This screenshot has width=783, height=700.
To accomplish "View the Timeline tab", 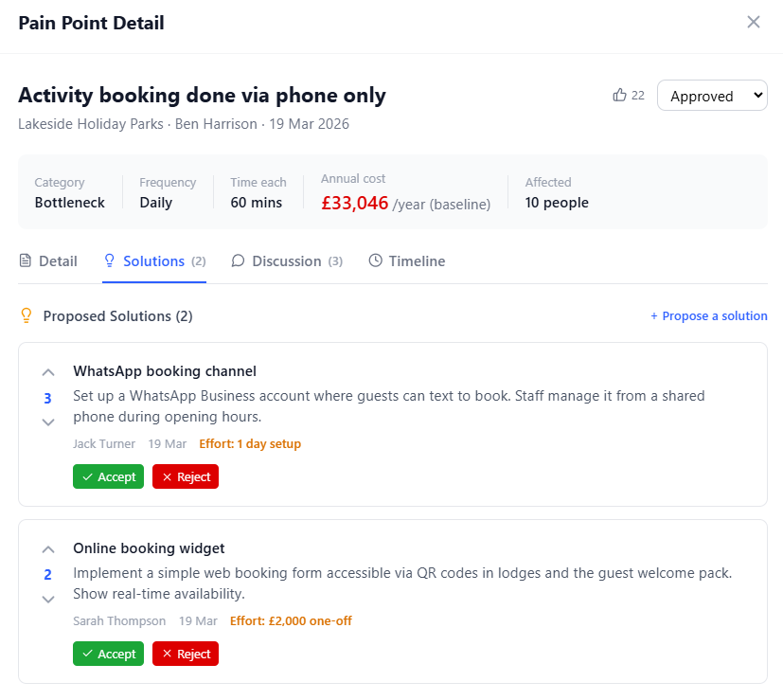I will point(406,261).
